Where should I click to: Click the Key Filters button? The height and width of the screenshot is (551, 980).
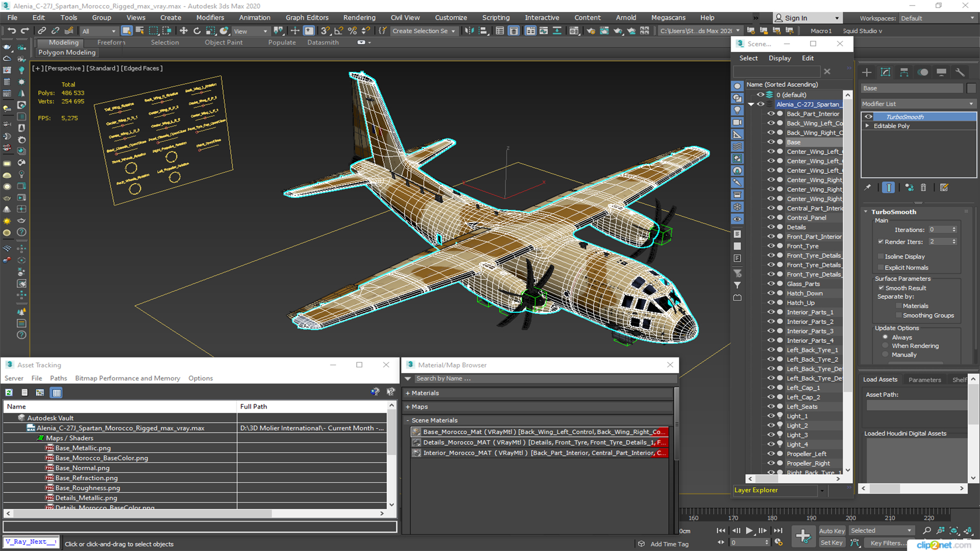point(888,543)
